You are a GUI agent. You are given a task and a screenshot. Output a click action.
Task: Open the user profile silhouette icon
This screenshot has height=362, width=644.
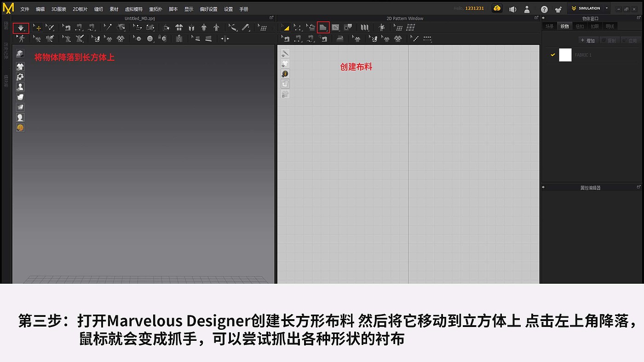527,9
